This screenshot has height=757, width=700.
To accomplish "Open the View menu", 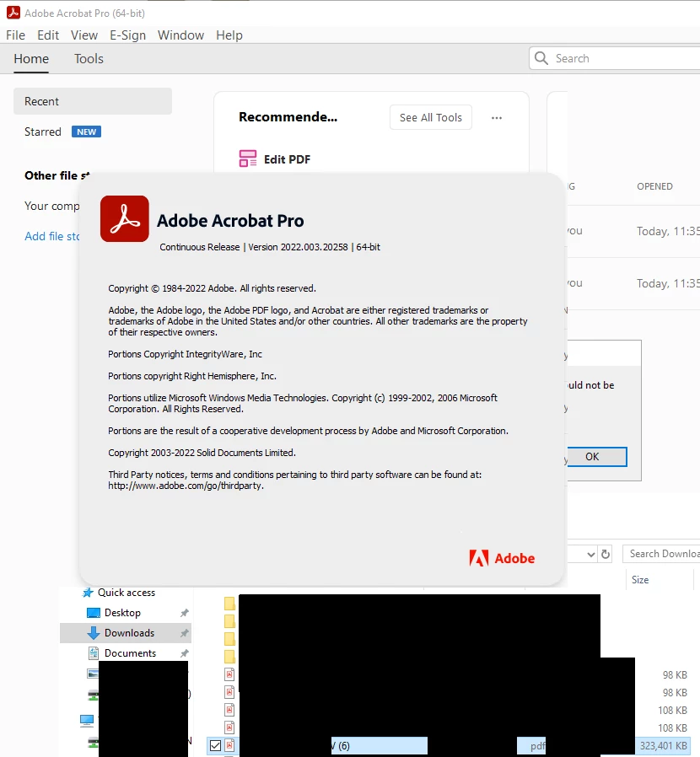I will click(x=84, y=35).
